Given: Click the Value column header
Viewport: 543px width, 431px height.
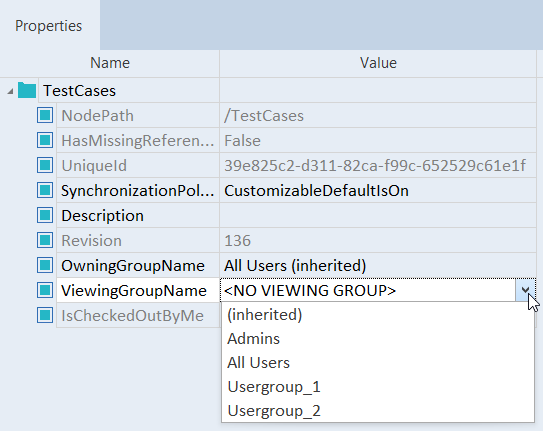Looking at the screenshot, I should click(x=378, y=63).
